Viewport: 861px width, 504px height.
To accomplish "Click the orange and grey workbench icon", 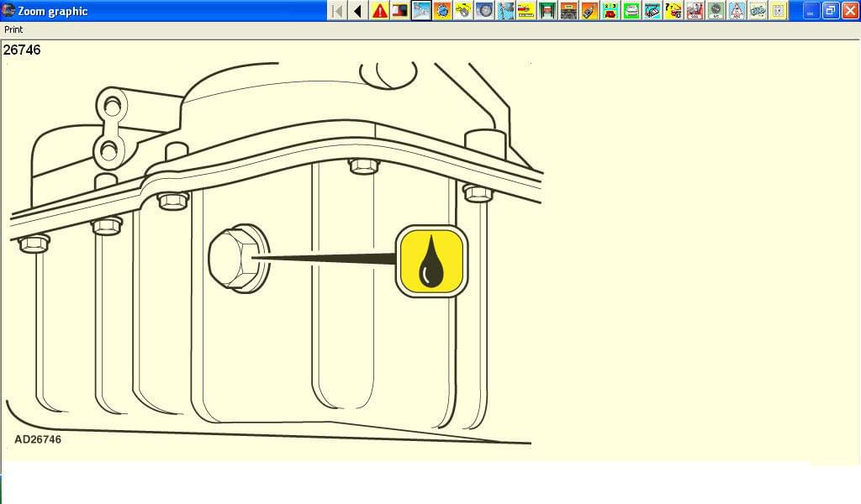I will click(x=568, y=10).
